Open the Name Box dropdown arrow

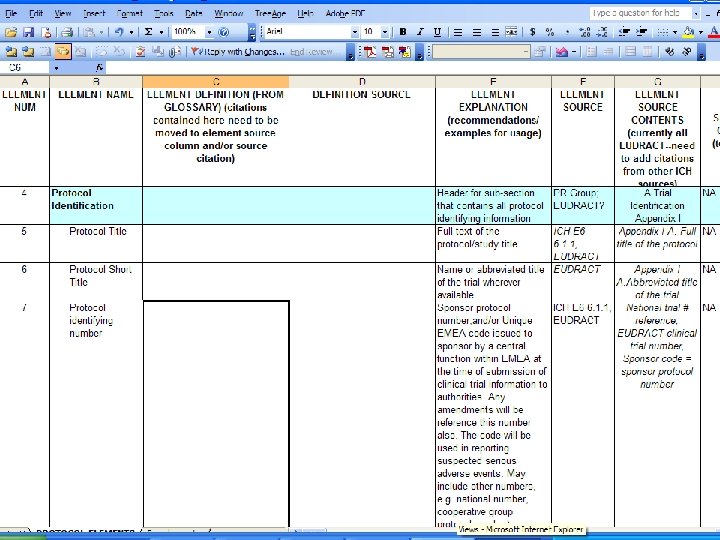coord(56,68)
